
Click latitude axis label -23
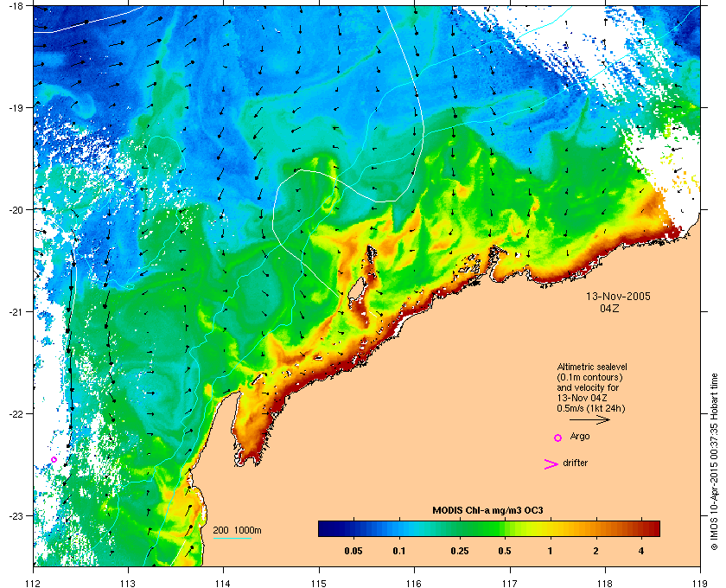click(x=16, y=515)
